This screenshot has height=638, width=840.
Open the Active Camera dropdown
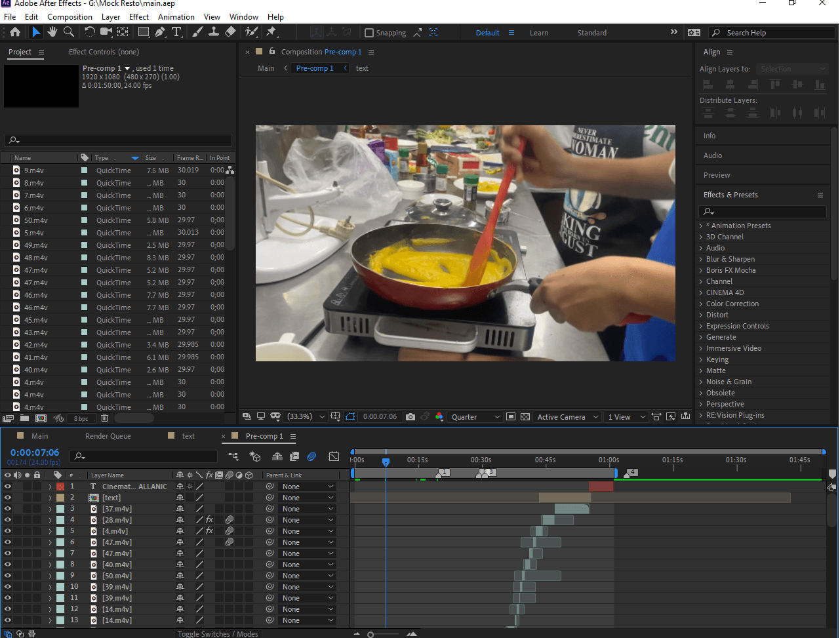click(567, 417)
